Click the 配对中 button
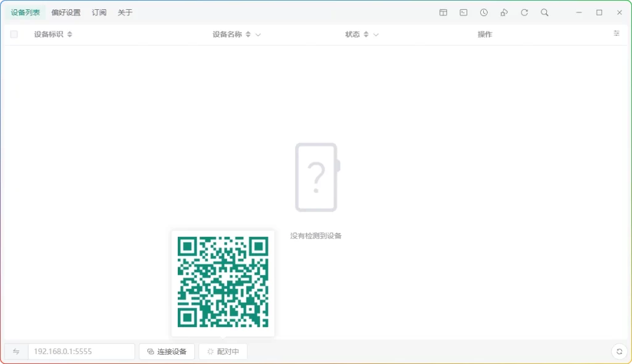 pyautogui.click(x=223, y=351)
